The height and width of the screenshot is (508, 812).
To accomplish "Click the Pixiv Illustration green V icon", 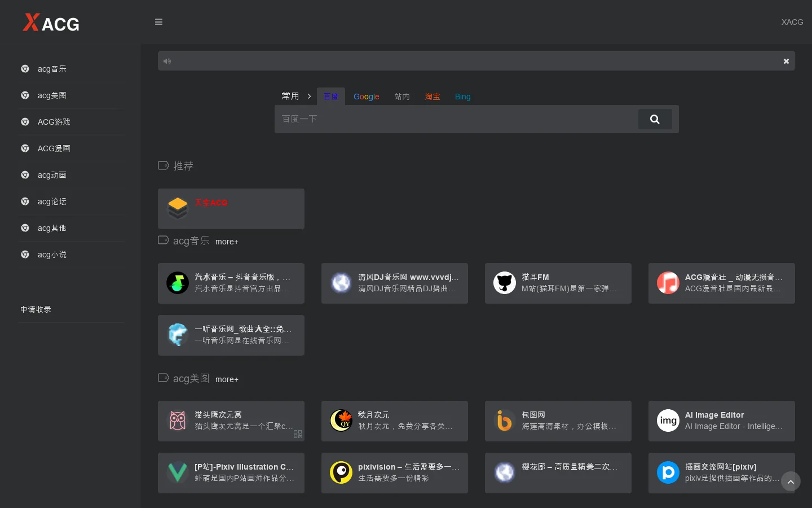I will click(x=178, y=472).
